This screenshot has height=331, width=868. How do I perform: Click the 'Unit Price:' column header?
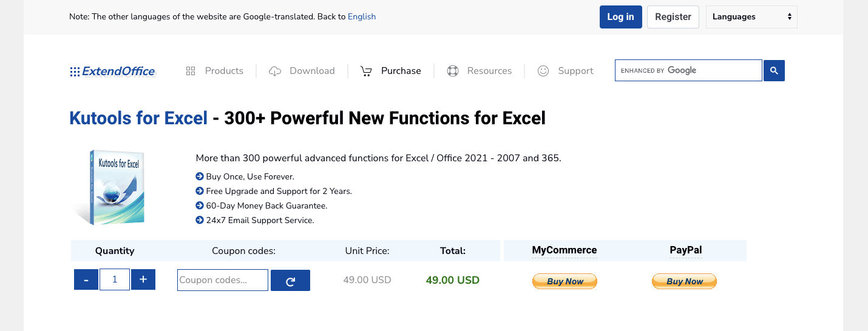tap(367, 250)
